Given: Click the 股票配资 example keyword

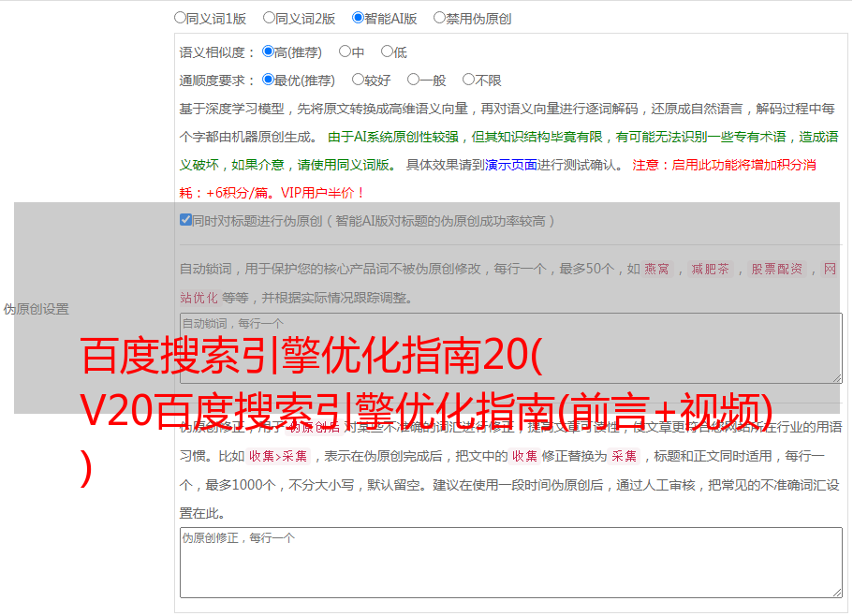Looking at the screenshot, I should [776, 269].
